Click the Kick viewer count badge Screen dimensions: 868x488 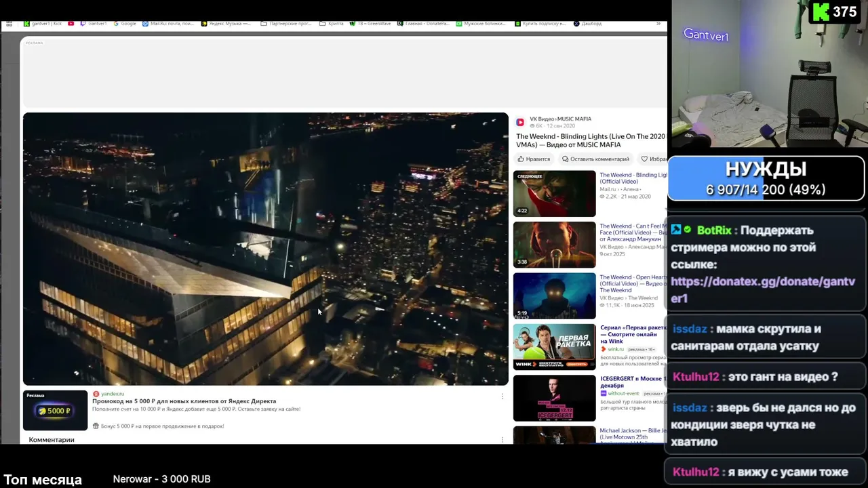[837, 12]
